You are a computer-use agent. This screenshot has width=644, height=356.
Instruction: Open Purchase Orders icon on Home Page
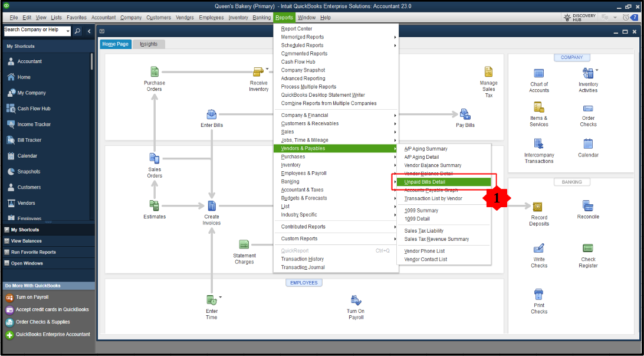tap(154, 72)
